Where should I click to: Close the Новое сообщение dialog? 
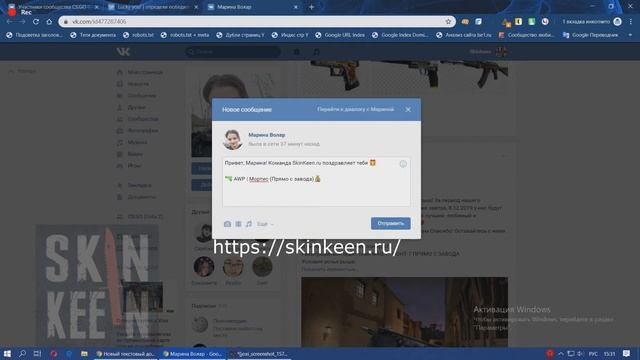[x=408, y=109]
